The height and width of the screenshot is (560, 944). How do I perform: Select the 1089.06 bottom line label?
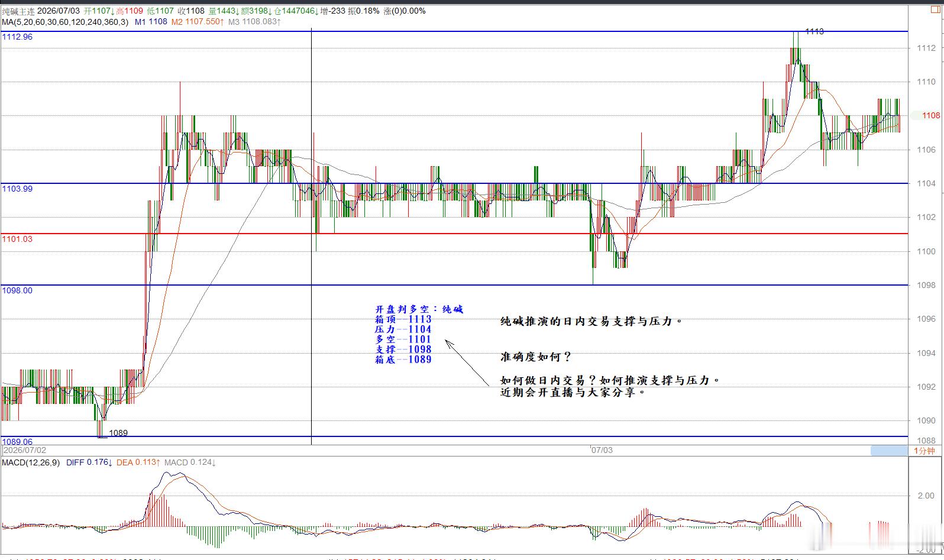18,442
